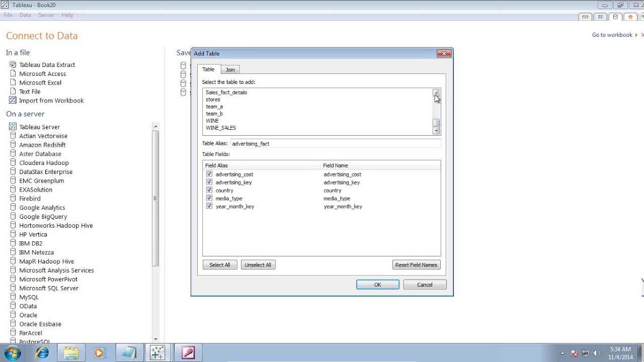Click the Select All button
This screenshot has height=362, width=644.
pos(220,265)
